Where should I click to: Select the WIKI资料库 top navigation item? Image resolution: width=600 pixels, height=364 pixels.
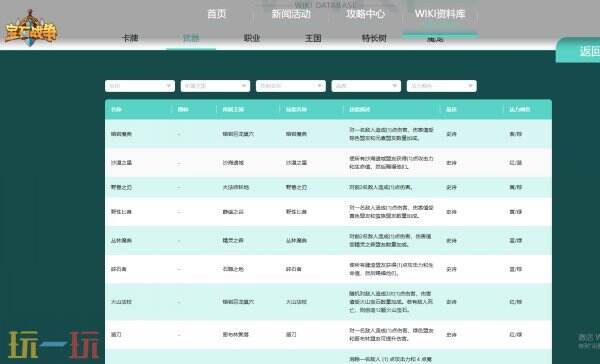440,14
